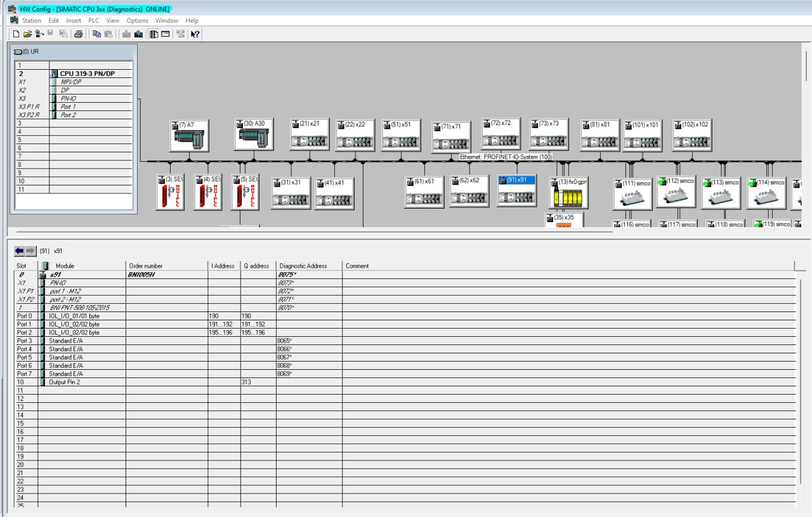Select the (73) x73 device
Screen dimensions: 812x517
[x=549, y=134]
